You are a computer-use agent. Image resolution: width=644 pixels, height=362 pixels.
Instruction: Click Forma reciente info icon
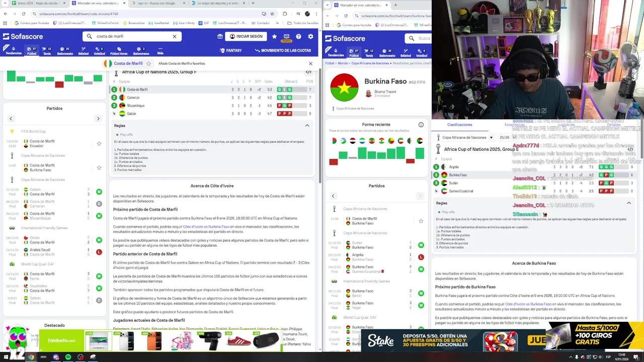(x=421, y=125)
